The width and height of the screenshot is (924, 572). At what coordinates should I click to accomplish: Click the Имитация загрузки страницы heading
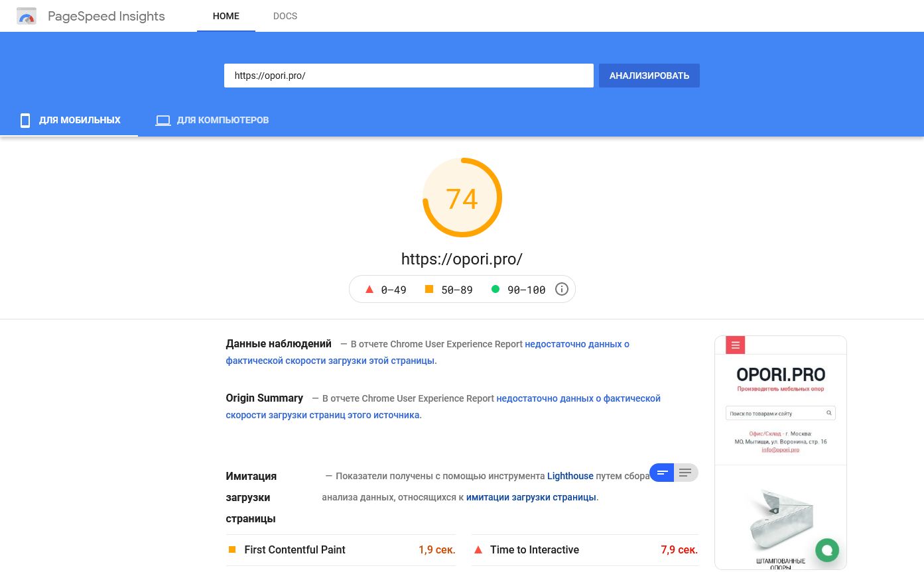click(x=251, y=497)
